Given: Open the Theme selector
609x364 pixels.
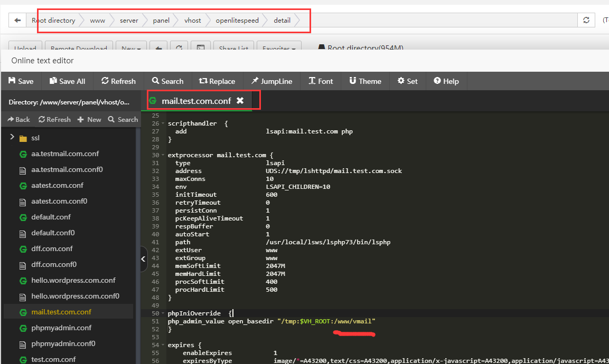Looking at the screenshot, I should point(365,81).
